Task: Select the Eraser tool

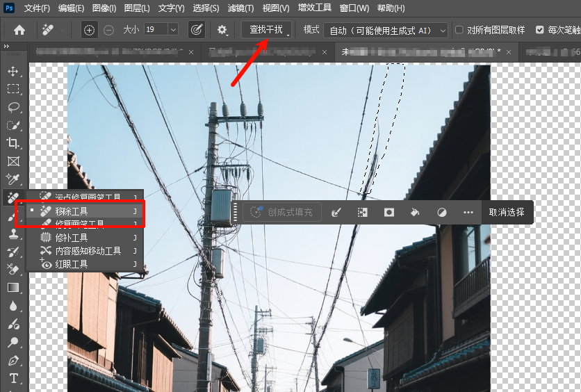Action: tap(13, 270)
